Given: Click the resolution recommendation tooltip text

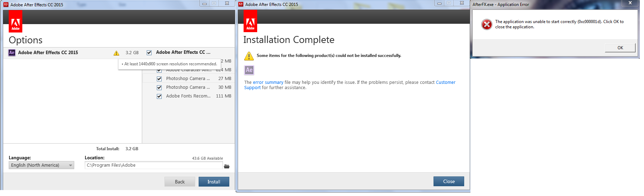Looking at the screenshot, I should [169, 64].
